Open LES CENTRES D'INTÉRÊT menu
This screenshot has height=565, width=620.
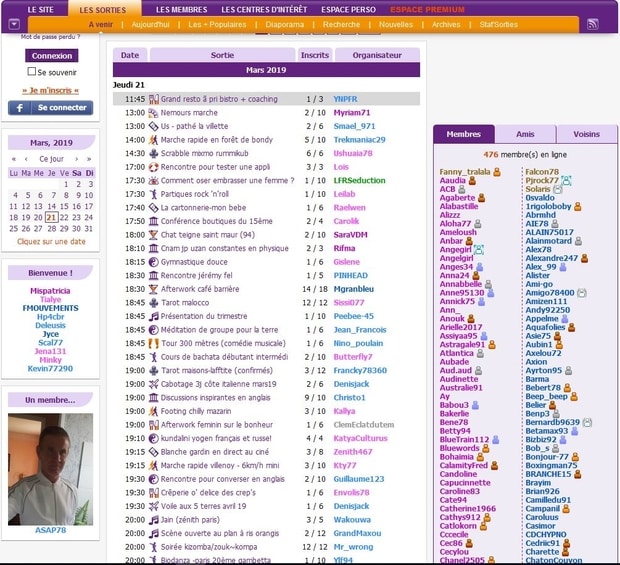click(264, 9)
